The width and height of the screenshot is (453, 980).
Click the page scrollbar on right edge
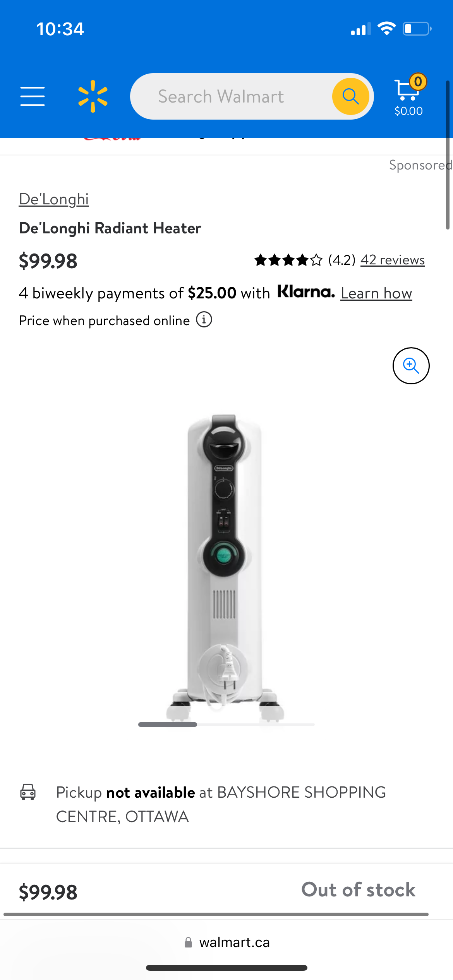point(448,155)
